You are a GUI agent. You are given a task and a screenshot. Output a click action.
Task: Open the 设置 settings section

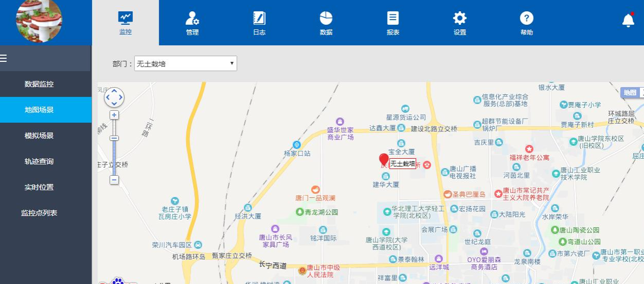[460, 23]
